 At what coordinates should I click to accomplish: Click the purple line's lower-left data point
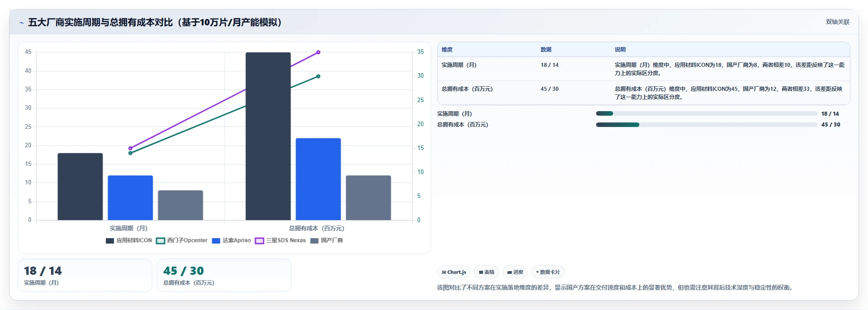click(130, 148)
